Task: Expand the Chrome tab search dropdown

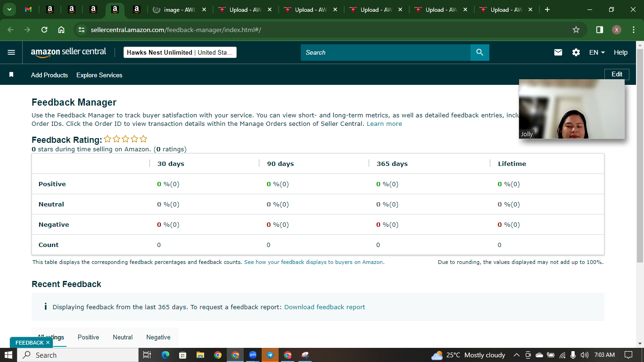Action: [9, 9]
